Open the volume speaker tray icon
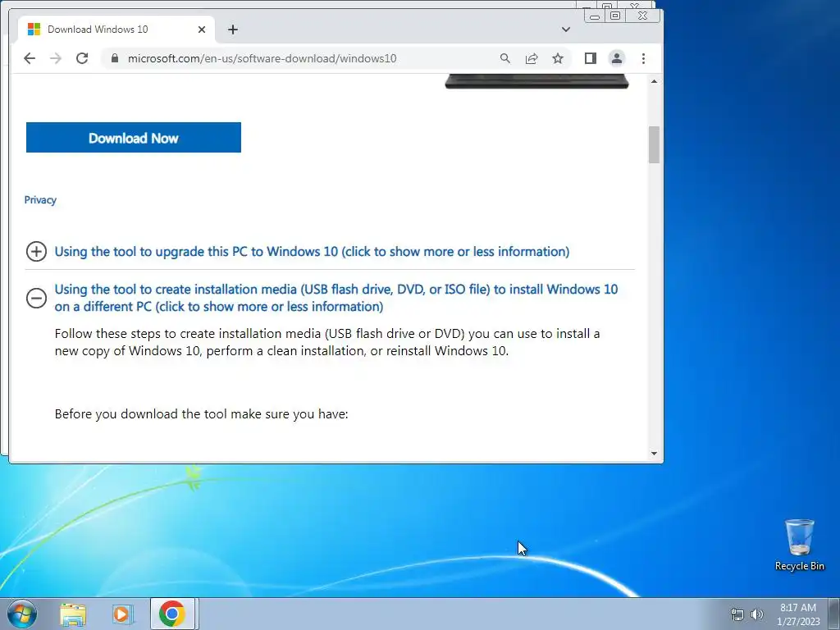 [x=757, y=614]
